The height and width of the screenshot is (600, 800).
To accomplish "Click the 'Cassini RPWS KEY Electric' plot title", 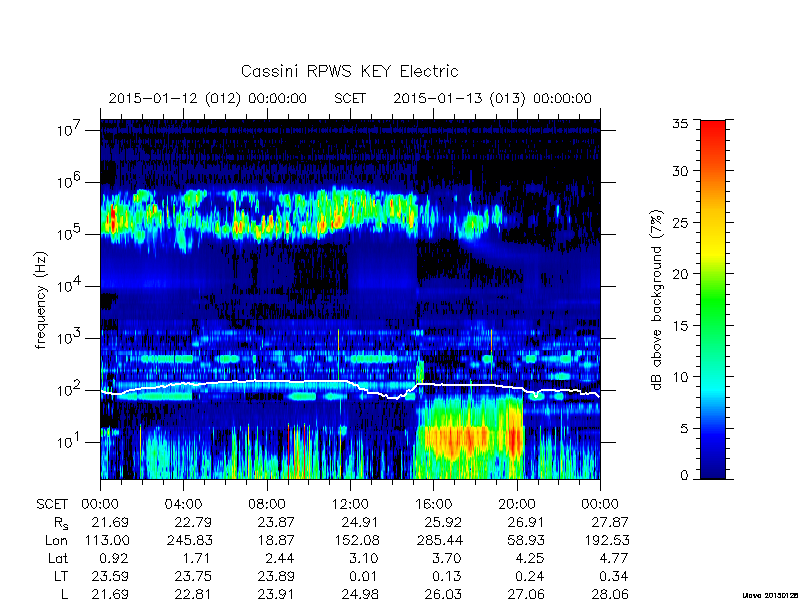I will (x=349, y=71).
